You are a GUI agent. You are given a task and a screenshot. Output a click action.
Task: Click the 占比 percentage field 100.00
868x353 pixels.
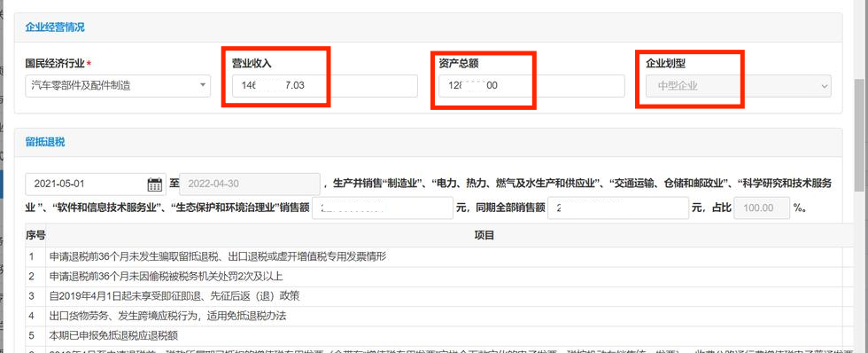click(x=761, y=208)
